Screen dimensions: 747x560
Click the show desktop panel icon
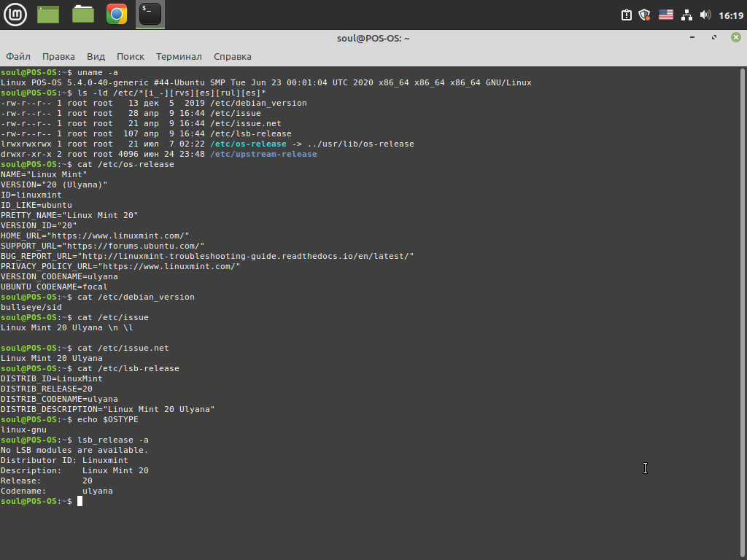[x=48, y=15]
